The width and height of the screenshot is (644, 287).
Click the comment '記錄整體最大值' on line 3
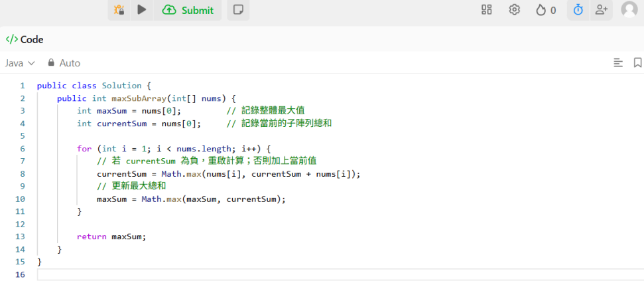pos(273,111)
